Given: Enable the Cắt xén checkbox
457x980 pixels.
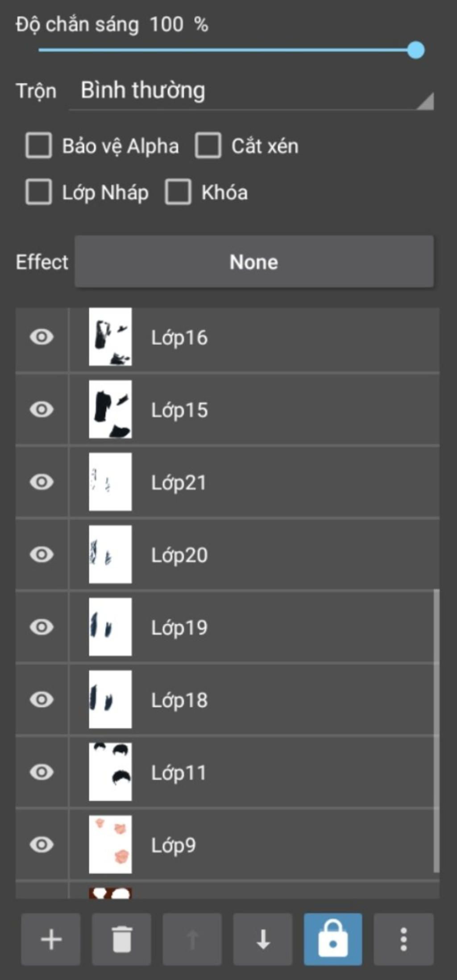Looking at the screenshot, I should 208,145.
